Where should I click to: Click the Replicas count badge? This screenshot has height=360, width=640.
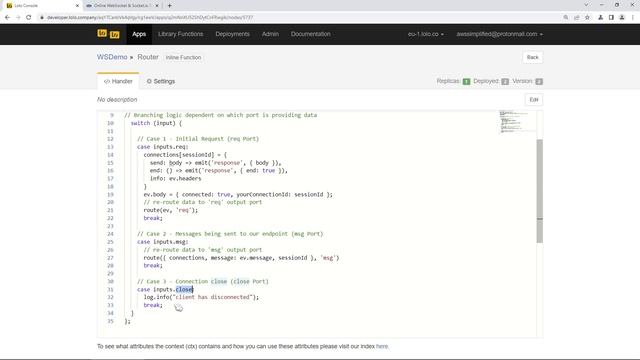[466, 81]
